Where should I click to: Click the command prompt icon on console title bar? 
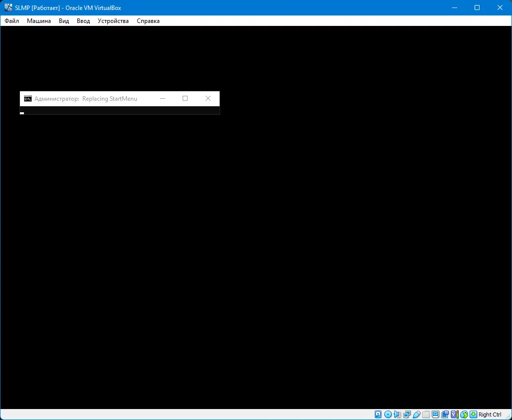click(x=28, y=98)
